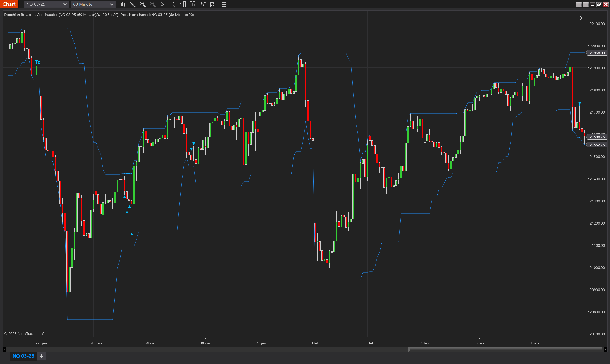Screen dimensions: 610x364
Task: Click the first blank gray title bar button
Action: 579,4
